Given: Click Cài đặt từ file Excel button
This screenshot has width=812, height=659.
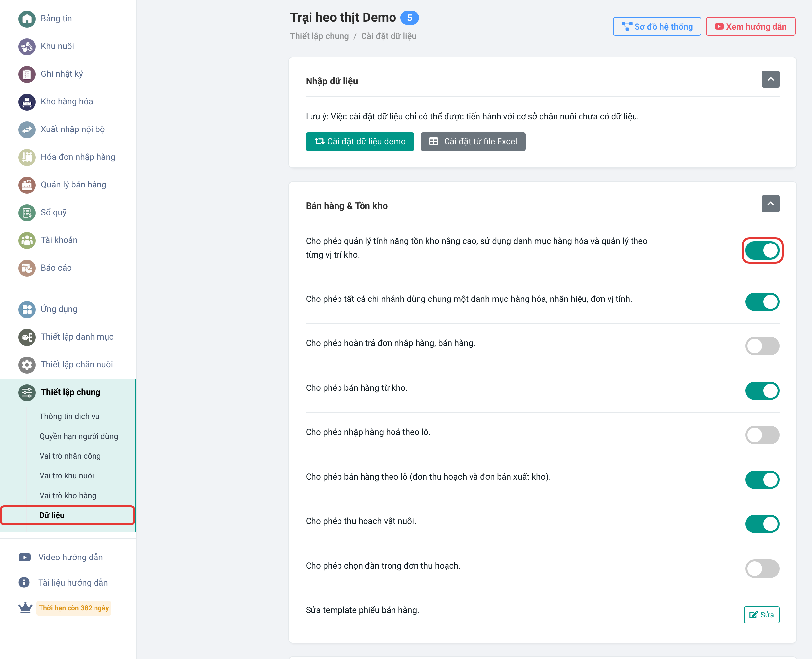Looking at the screenshot, I should click(x=473, y=142).
